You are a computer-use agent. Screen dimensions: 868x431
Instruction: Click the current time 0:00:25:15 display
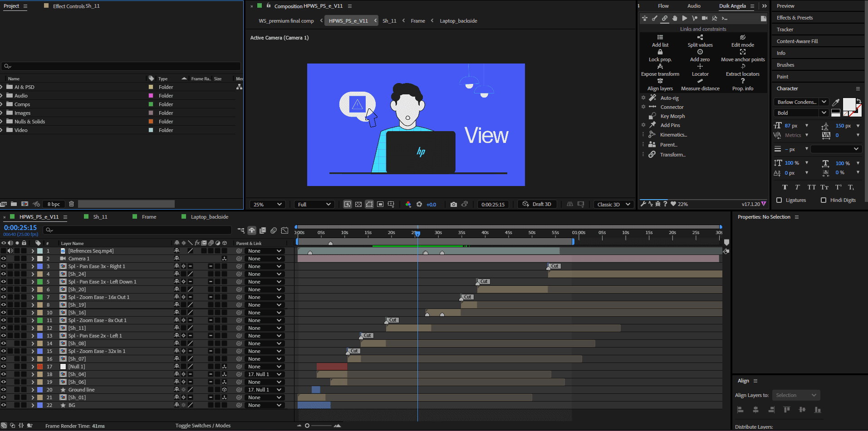pyautogui.click(x=20, y=228)
